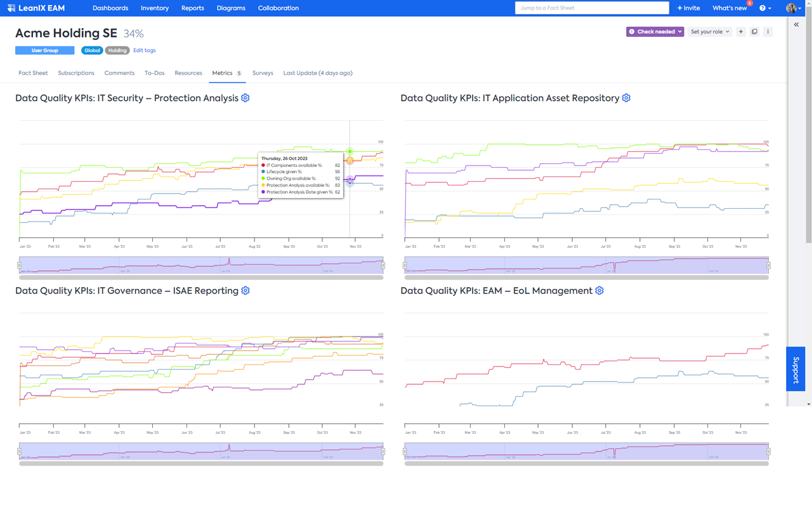Click the Holding tag
Viewport: 812px width, 508px height.
[x=117, y=50]
